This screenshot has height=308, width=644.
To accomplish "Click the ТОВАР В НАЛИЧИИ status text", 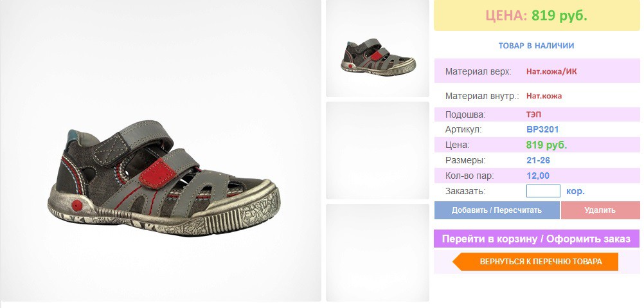I will (x=537, y=46).
